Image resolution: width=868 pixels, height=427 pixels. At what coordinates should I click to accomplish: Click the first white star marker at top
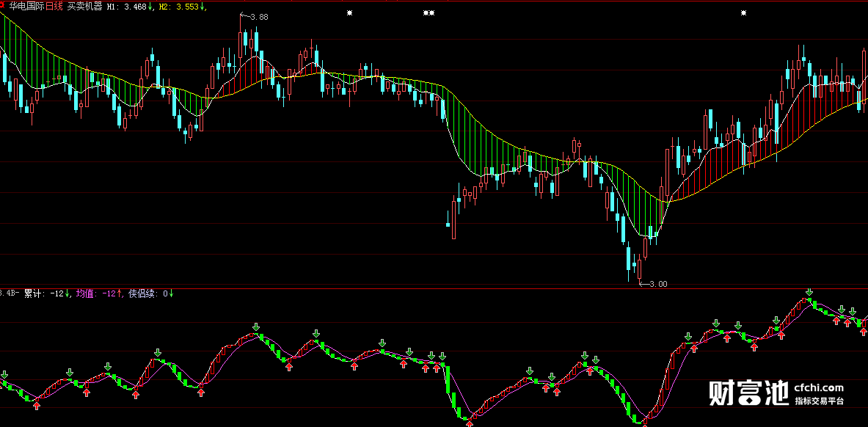pos(349,12)
